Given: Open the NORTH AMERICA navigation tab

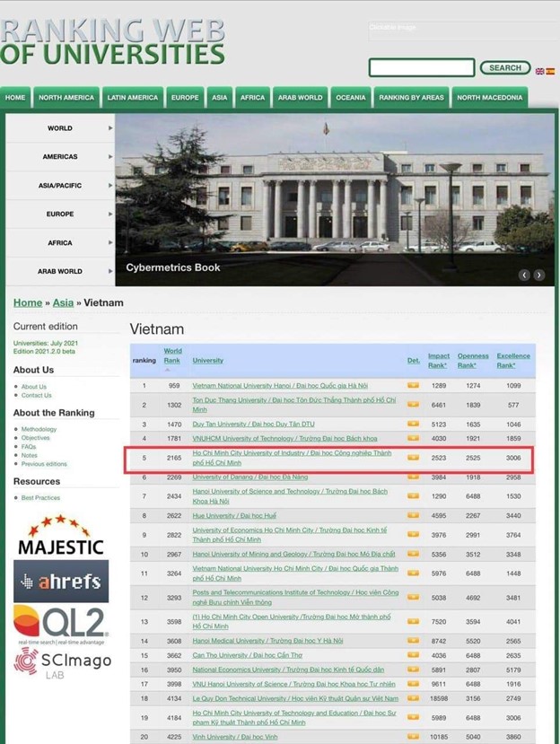Looking at the screenshot, I should (66, 97).
